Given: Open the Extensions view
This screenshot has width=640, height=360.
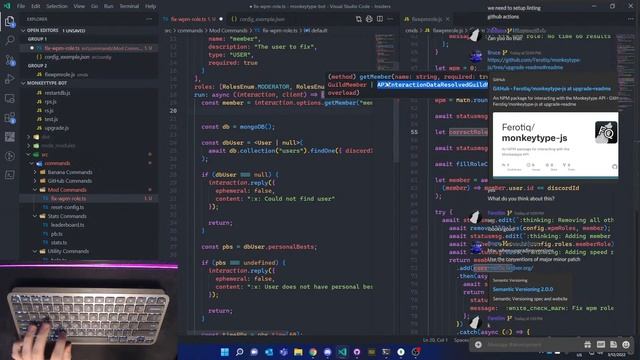Looking at the screenshot, I should 10,118.
